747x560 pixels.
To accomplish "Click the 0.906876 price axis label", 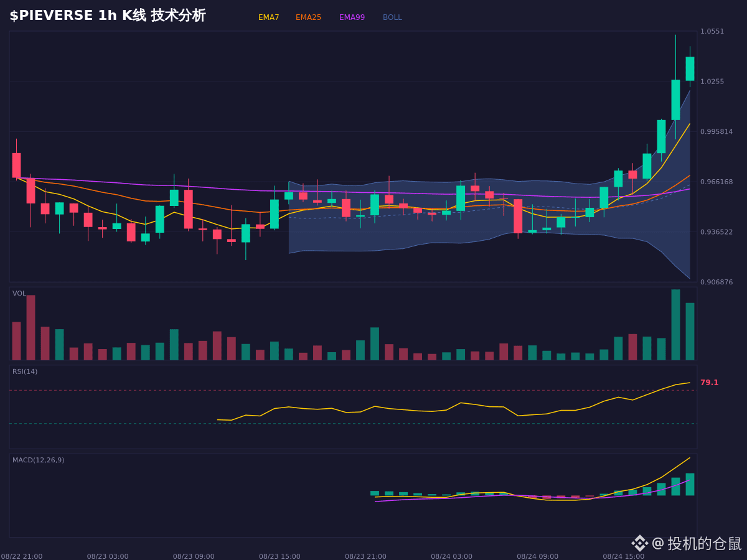I will click(716, 282).
